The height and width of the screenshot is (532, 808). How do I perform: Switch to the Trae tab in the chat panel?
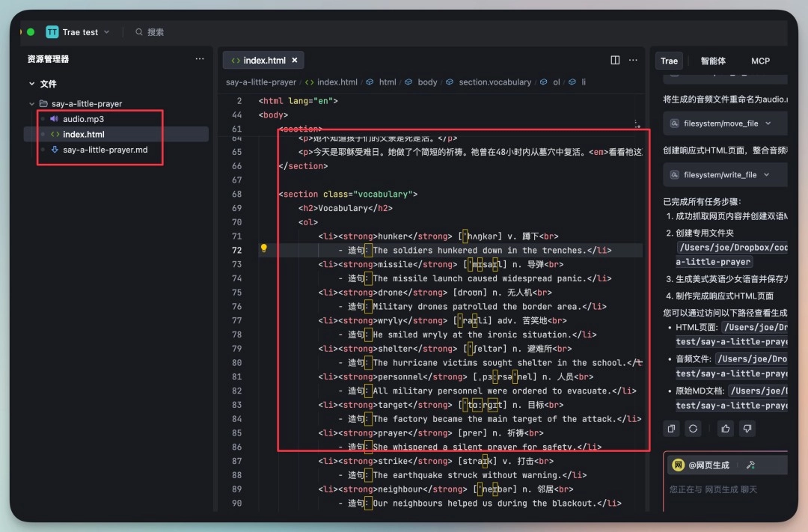click(669, 61)
